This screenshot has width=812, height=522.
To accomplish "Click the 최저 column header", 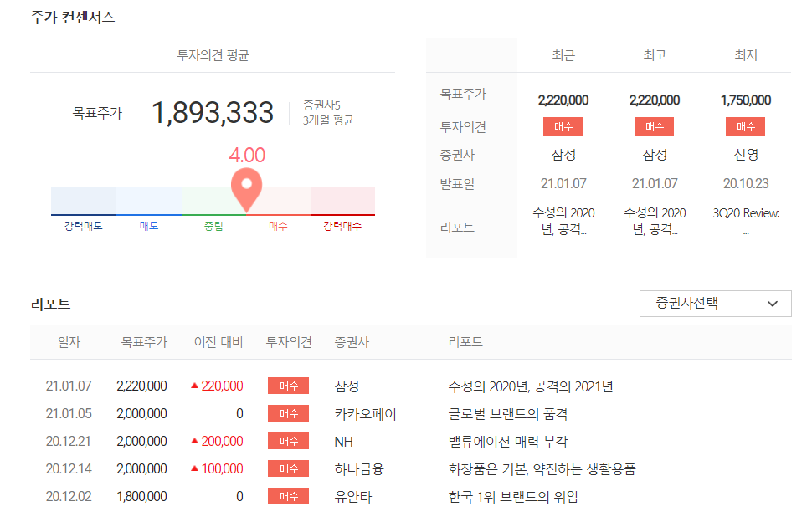I will [746, 55].
